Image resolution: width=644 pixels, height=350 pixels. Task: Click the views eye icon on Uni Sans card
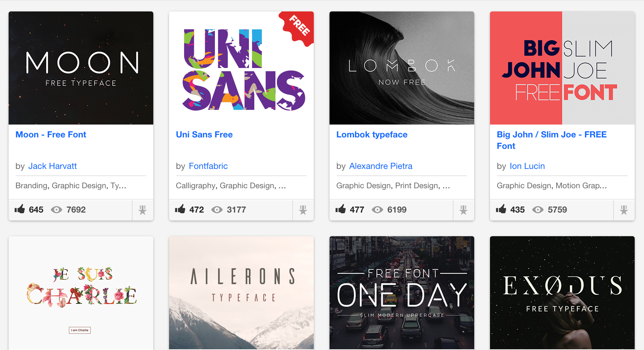click(x=217, y=210)
